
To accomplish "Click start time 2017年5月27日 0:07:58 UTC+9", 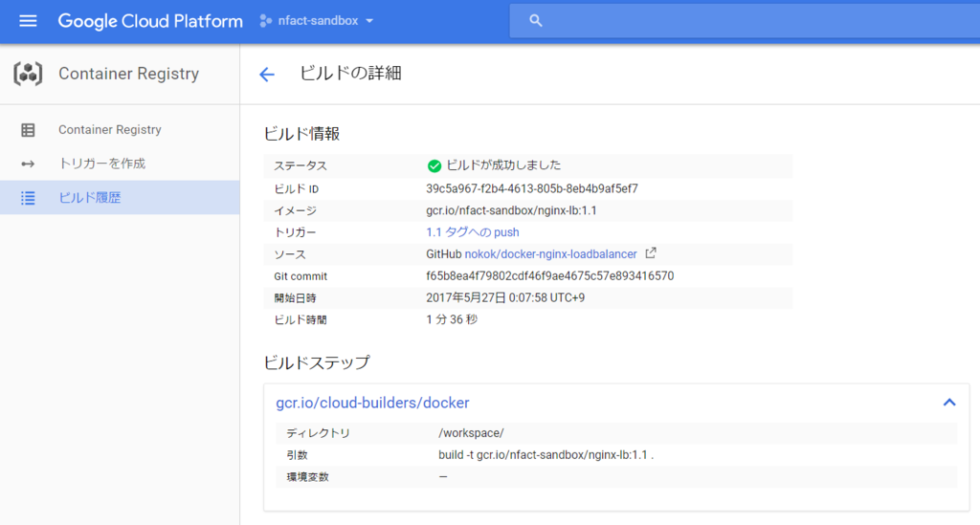I will pyautogui.click(x=505, y=297).
